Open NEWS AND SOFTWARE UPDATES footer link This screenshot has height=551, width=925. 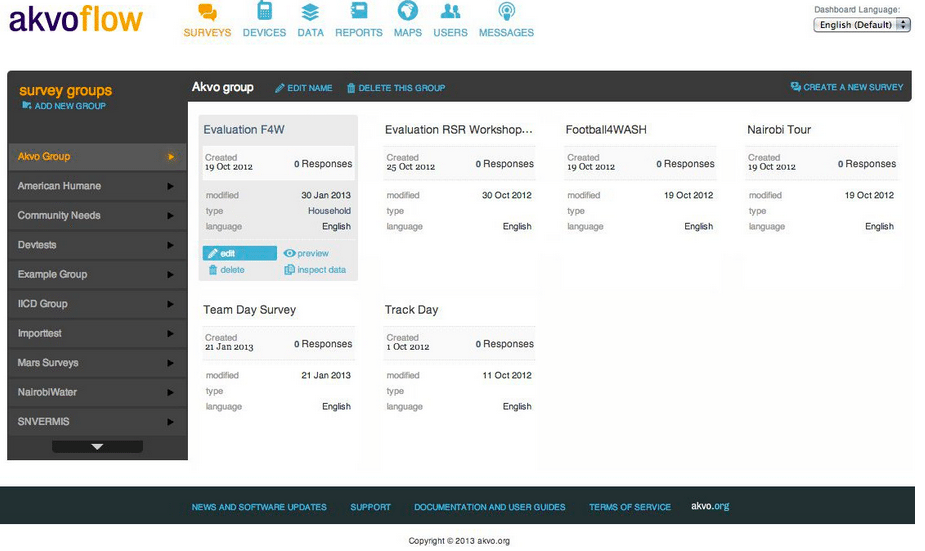point(259,507)
